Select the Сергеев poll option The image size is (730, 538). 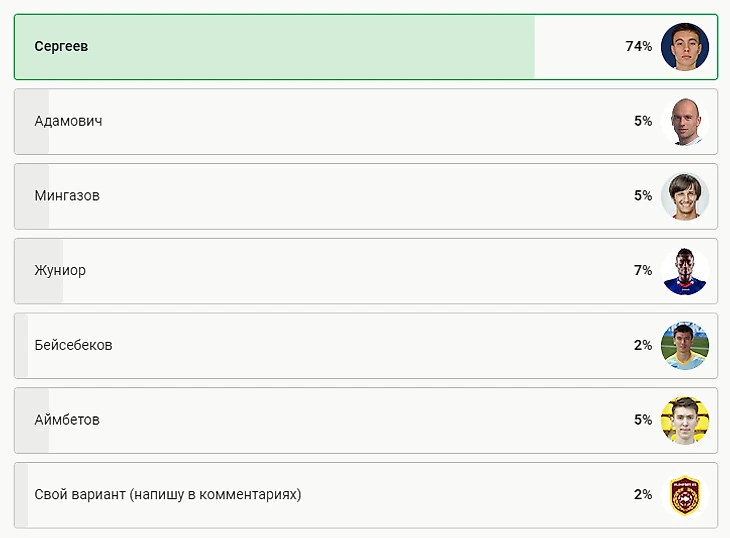[61, 47]
